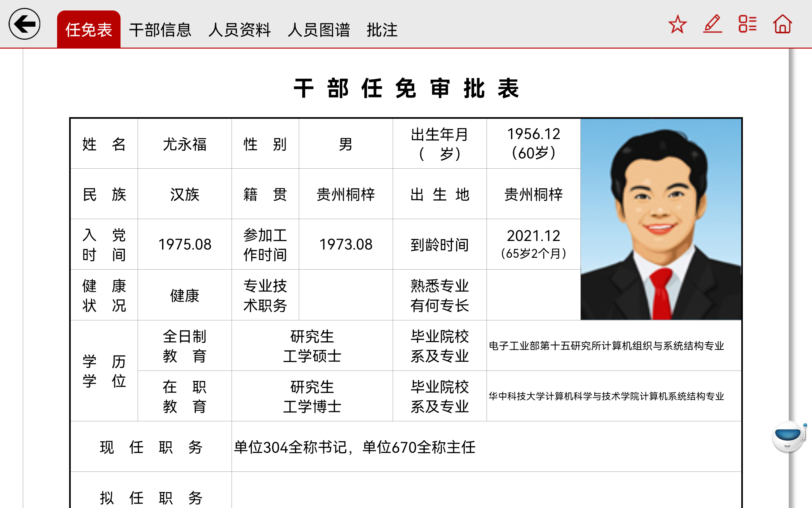Click the 全日制教育 label
The height and width of the screenshot is (508, 812).
point(185,346)
